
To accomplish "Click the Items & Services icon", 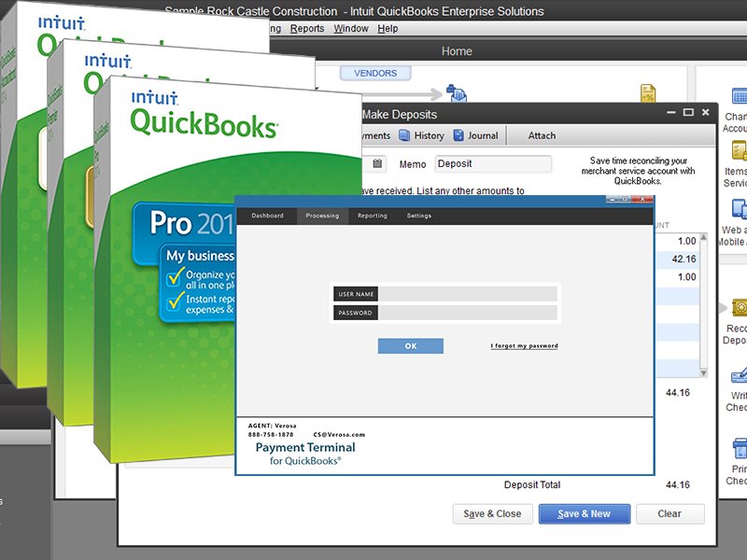I will [739, 151].
